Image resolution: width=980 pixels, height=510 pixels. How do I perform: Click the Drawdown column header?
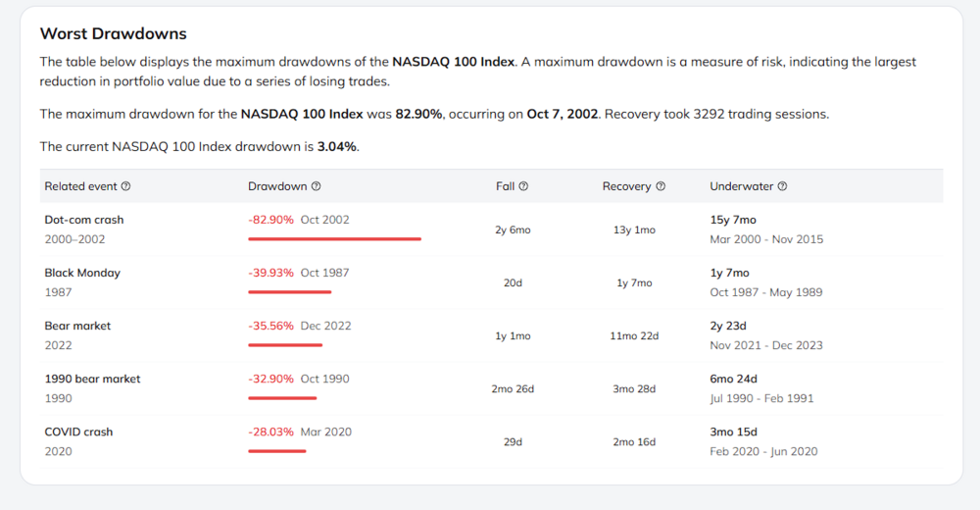click(x=277, y=186)
